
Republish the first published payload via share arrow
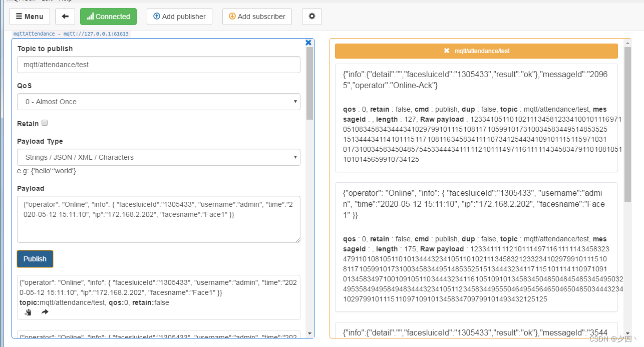click(x=45, y=312)
